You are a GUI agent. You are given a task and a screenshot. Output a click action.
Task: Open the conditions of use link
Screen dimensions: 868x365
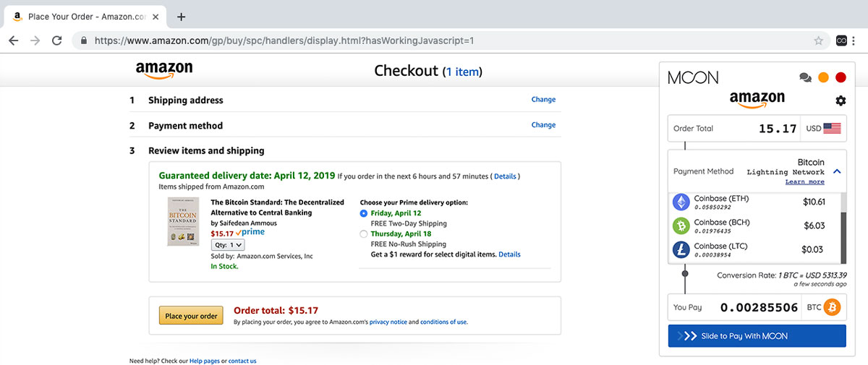point(443,322)
